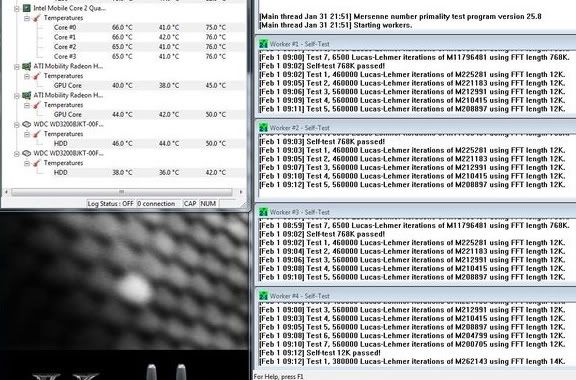Click the first WDC WD3200BJKT hard drive icon
576x380 pixels.
26,124
